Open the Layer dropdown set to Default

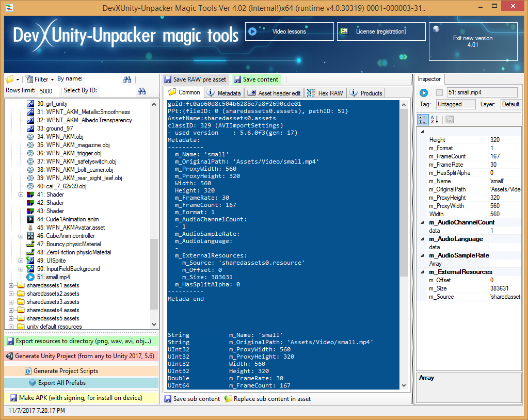[x=510, y=104]
